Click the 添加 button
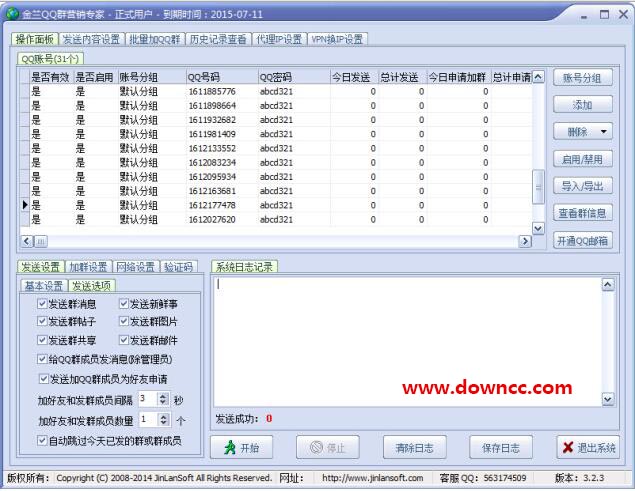 [x=583, y=105]
